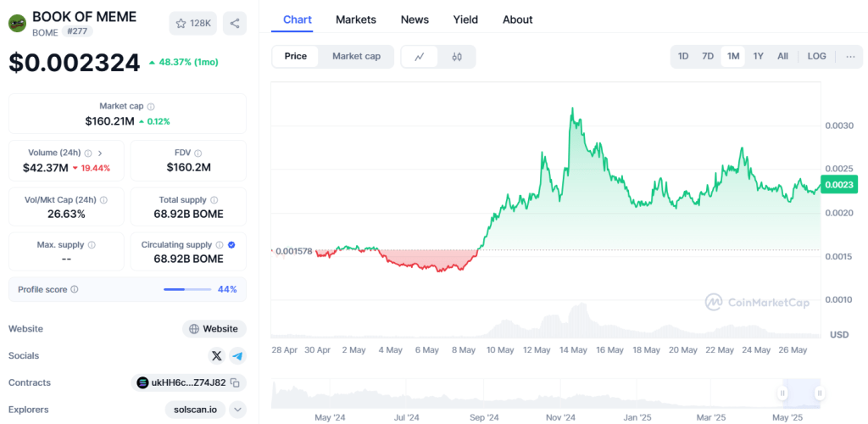Switch to candlestick chart icon
This screenshot has height=424, width=868.
(x=457, y=57)
